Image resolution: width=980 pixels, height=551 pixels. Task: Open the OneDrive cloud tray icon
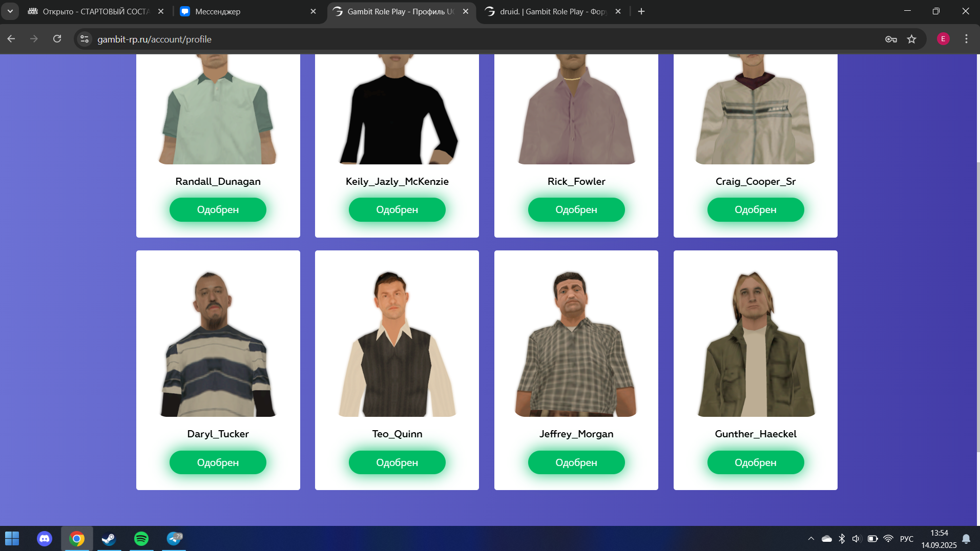[x=826, y=539]
